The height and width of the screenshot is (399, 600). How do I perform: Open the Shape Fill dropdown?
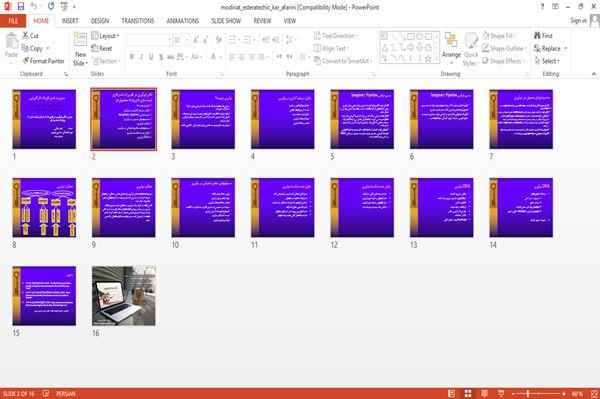(x=500, y=36)
